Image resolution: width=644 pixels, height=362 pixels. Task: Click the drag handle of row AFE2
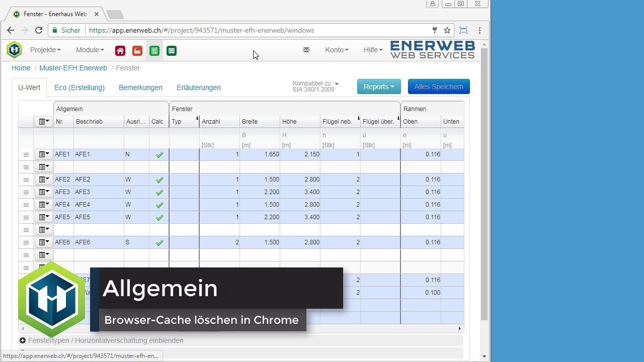pyautogui.click(x=26, y=180)
